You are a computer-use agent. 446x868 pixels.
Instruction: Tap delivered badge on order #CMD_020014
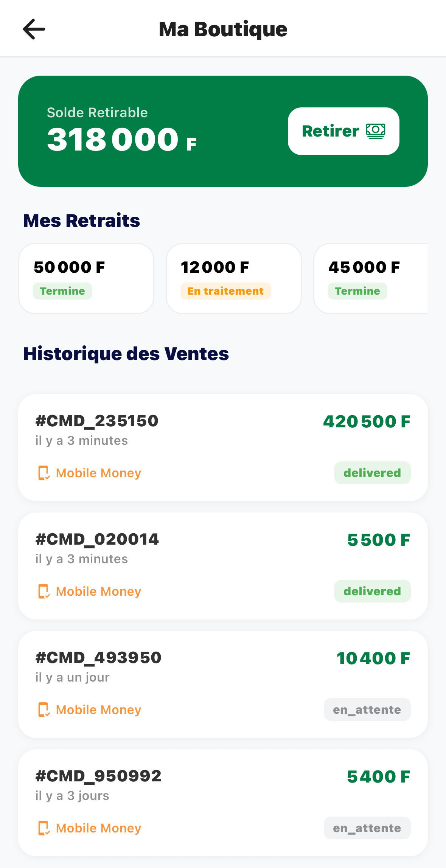[x=372, y=591]
